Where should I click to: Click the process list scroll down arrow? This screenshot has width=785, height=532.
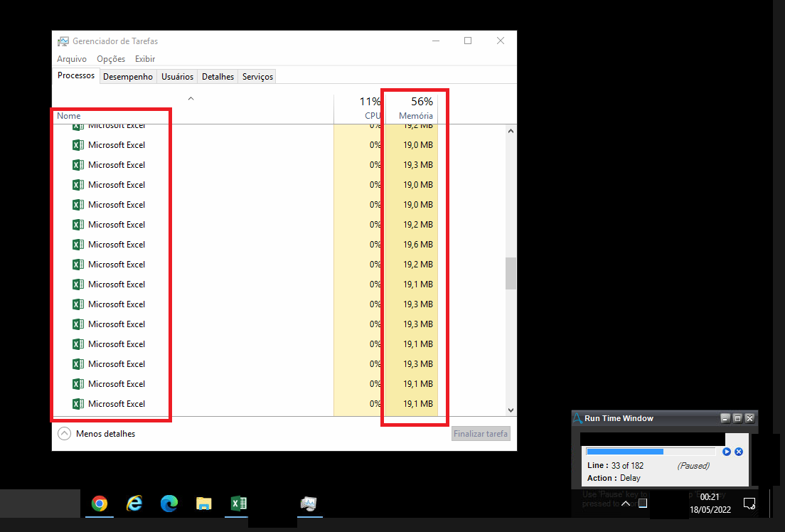511,410
